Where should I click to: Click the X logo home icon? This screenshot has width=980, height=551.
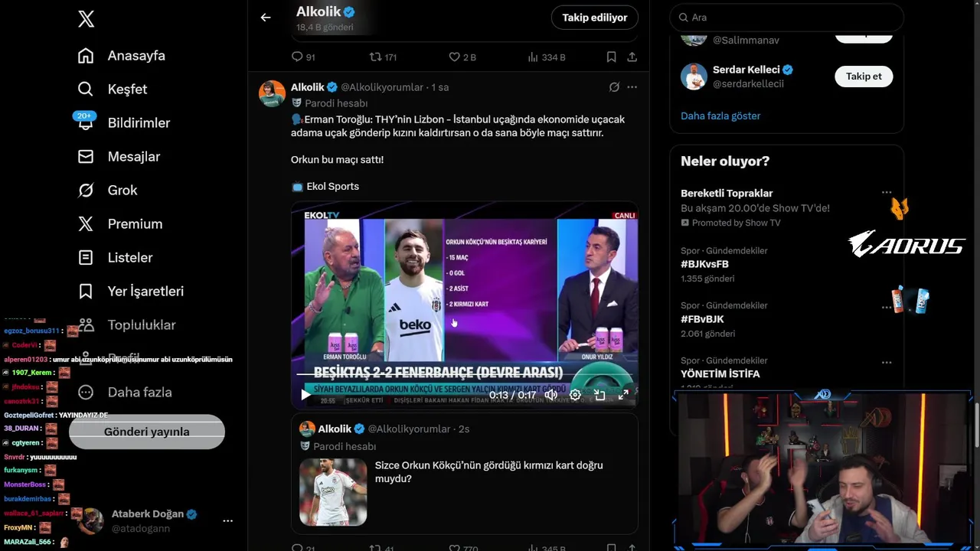click(86, 19)
